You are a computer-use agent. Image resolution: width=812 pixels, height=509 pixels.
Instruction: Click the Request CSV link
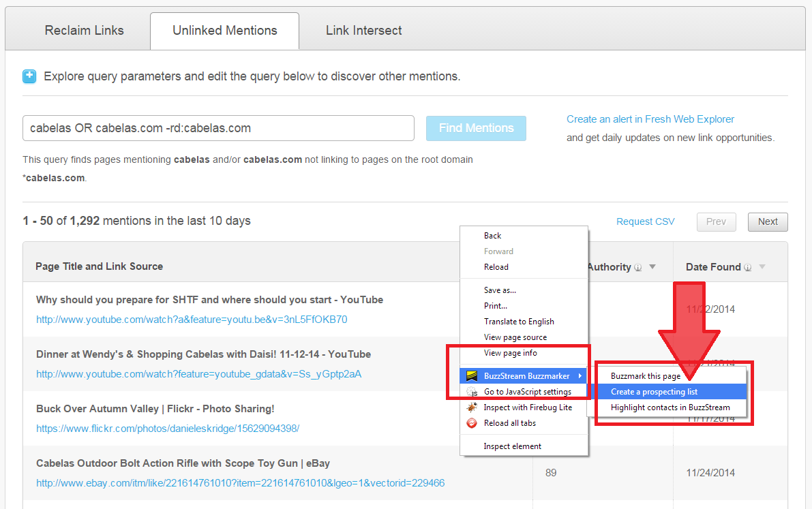[645, 221]
